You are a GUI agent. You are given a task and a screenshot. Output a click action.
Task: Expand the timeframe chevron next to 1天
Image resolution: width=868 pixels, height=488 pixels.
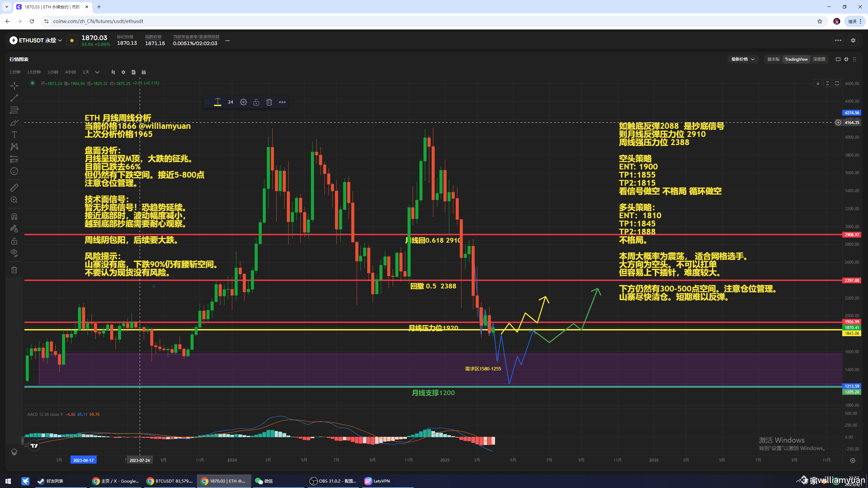click(x=97, y=72)
